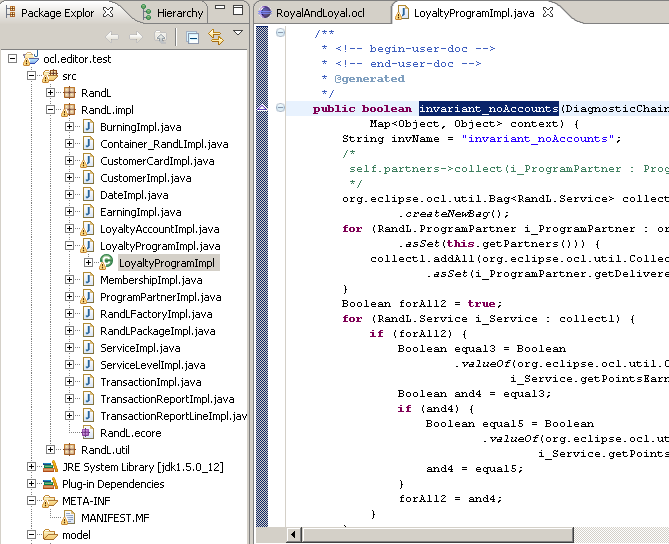The height and width of the screenshot is (544, 669).
Task: Click the RandL.util package icon
Action: [69, 449]
